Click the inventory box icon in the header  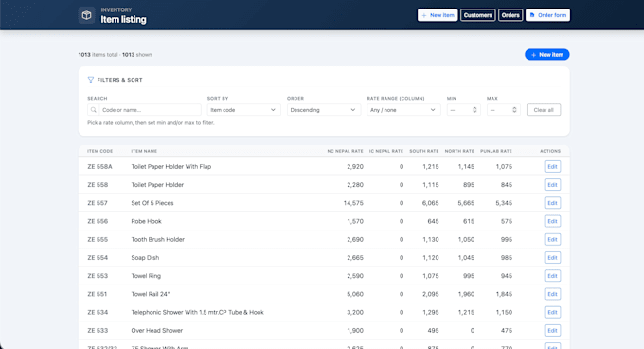click(86, 15)
